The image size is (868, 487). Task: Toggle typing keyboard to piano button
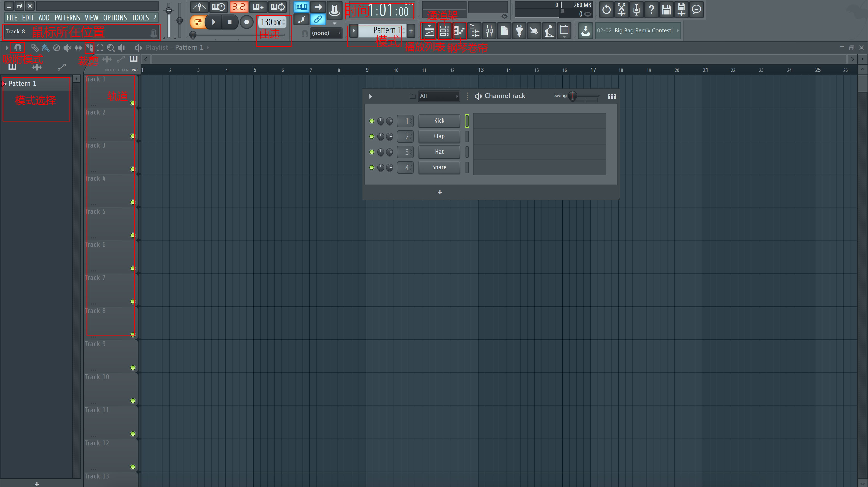301,7
